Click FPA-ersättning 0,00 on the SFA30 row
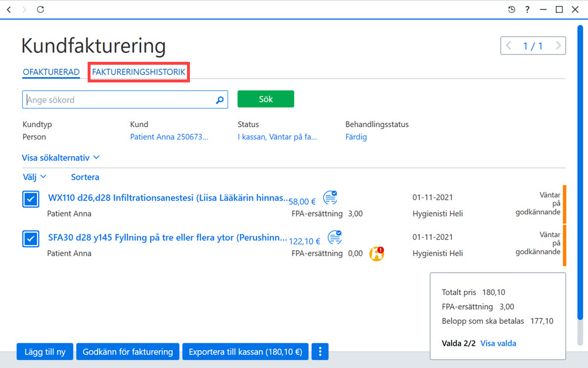Viewport: 588px width, 368px height. pyautogui.click(x=328, y=253)
